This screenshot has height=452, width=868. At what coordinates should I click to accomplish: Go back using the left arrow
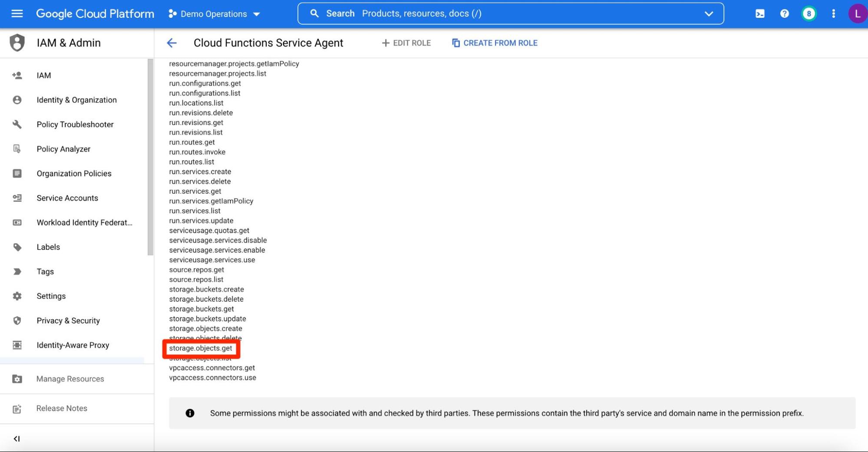tap(172, 43)
